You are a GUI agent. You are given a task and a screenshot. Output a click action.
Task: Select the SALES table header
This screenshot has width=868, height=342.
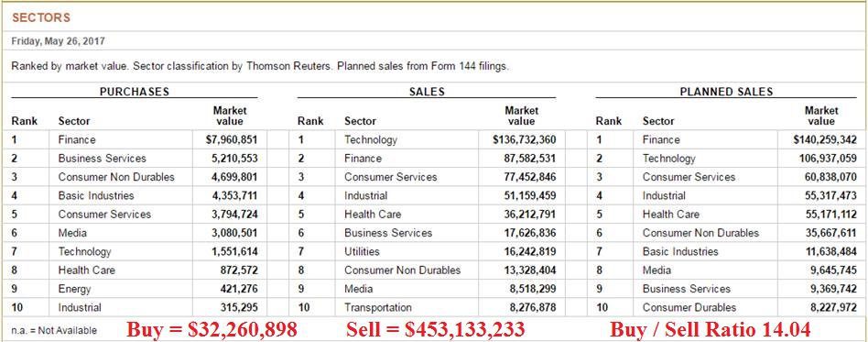click(x=427, y=92)
